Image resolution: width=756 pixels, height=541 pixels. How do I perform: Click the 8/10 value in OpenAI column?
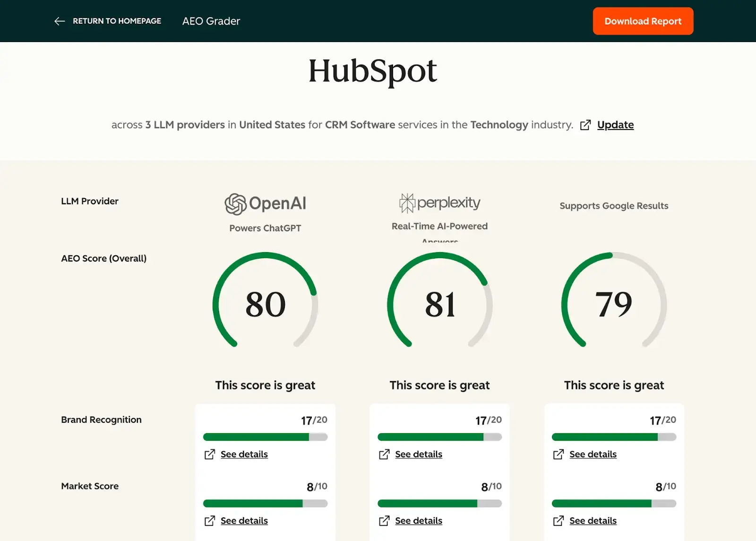tap(317, 487)
